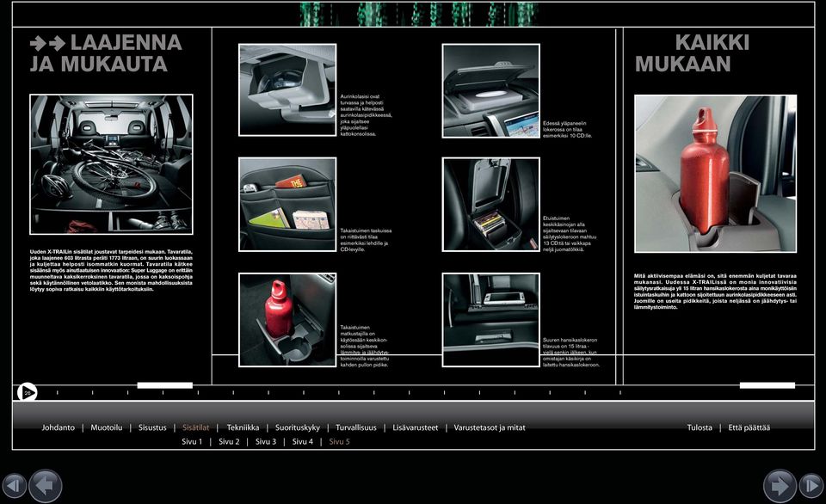Screen dimensions: 826x504
Task: Click the KAIKKI MUKAAN heading
Action: [692, 53]
